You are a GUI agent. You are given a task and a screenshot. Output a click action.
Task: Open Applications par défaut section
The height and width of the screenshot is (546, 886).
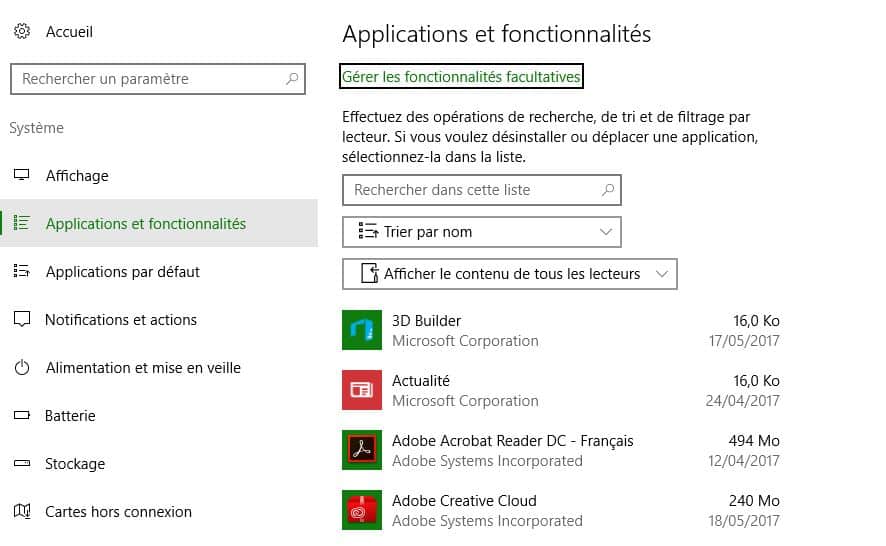coord(123,272)
